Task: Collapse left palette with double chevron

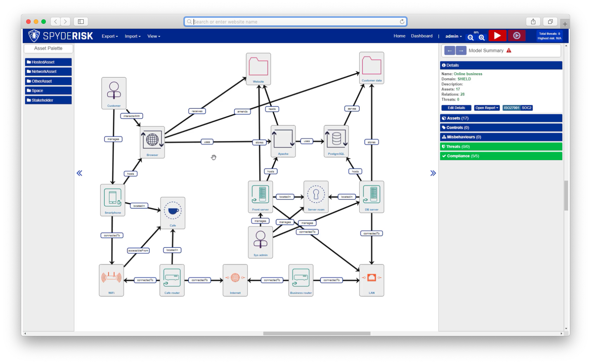Action: point(79,173)
